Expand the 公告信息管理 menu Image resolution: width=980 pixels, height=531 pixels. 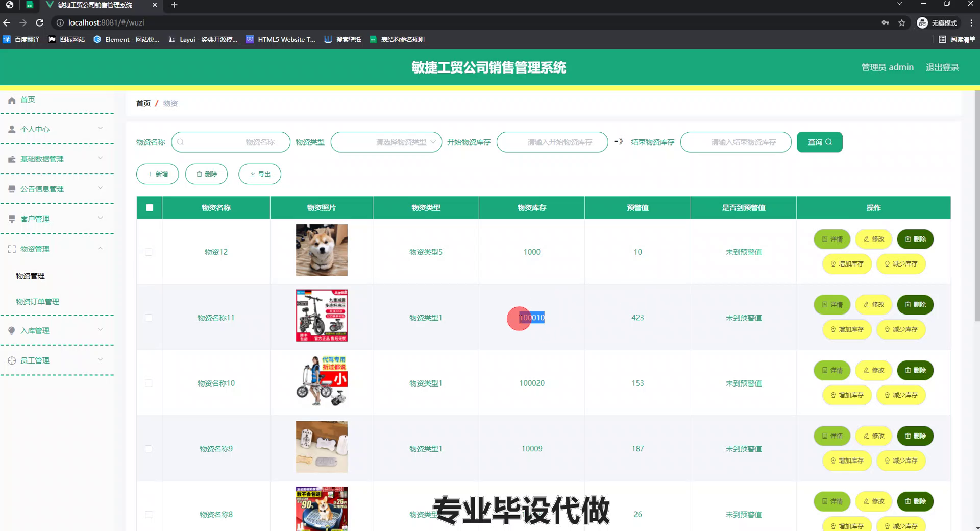click(100, 188)
